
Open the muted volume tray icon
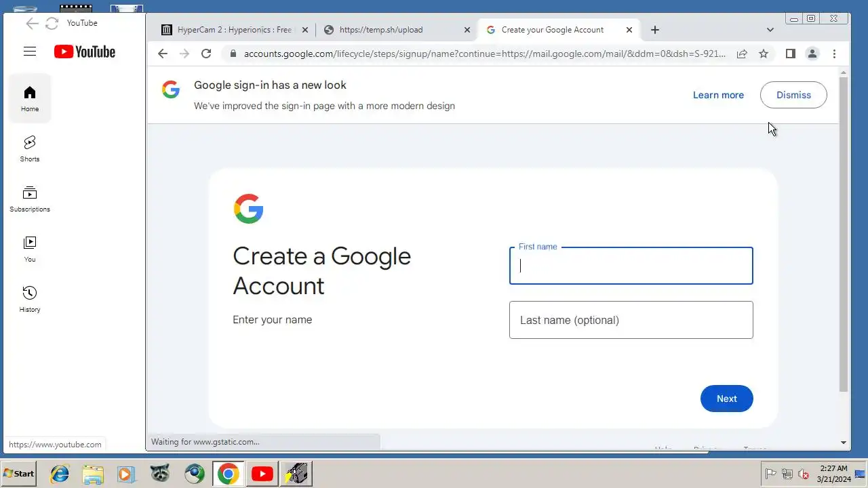coord(804,474)
